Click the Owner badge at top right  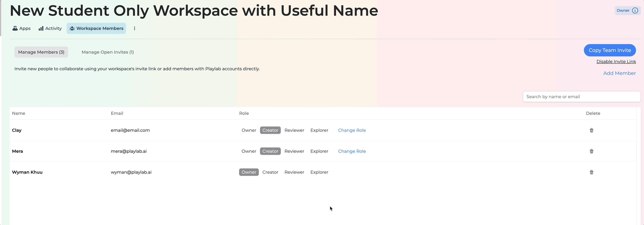click(627, 10)
